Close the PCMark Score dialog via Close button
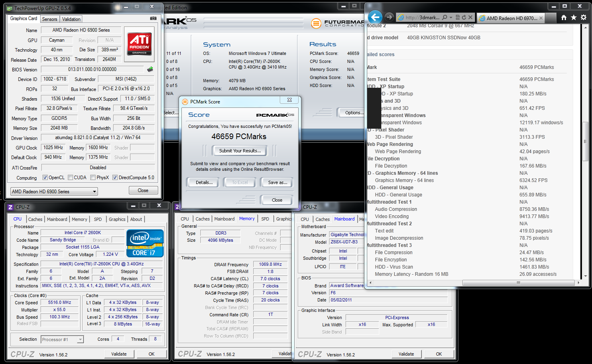The image size is (592, 364). click(277, 200)
